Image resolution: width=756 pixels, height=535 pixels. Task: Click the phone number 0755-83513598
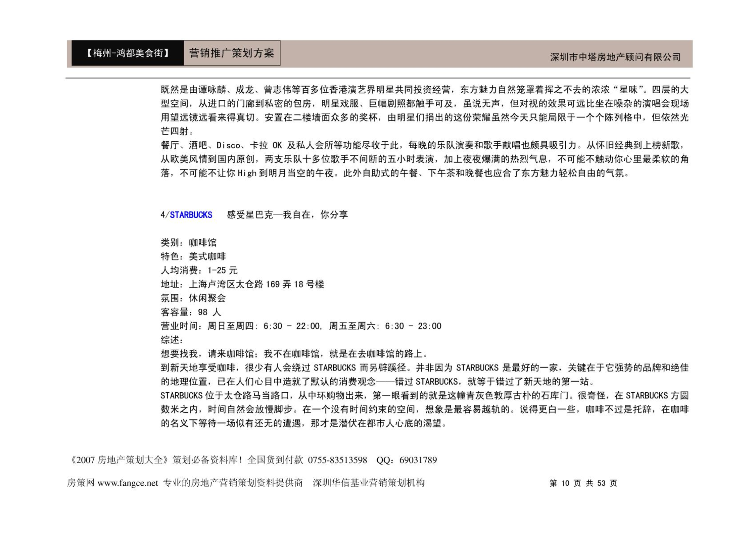pos(337,460)
